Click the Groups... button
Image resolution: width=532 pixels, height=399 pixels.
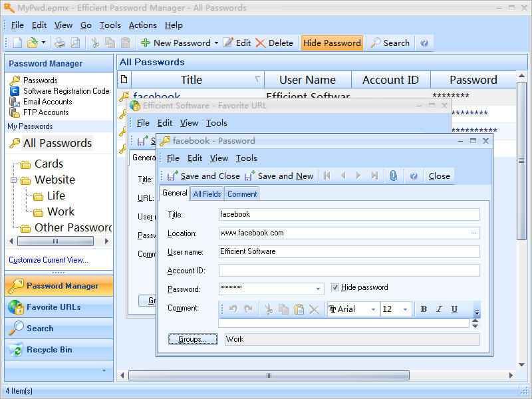point(193,339)
